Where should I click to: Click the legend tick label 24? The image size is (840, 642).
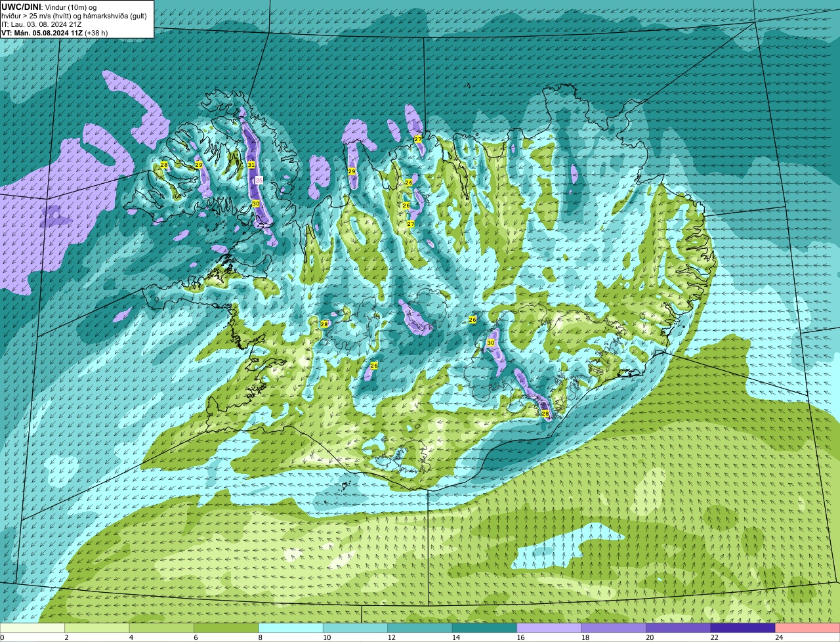click(x=778, y=637)
